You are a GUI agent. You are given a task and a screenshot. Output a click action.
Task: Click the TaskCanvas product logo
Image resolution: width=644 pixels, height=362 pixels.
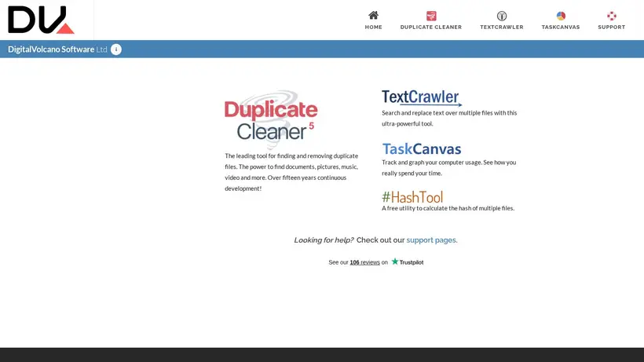[422, 148]
